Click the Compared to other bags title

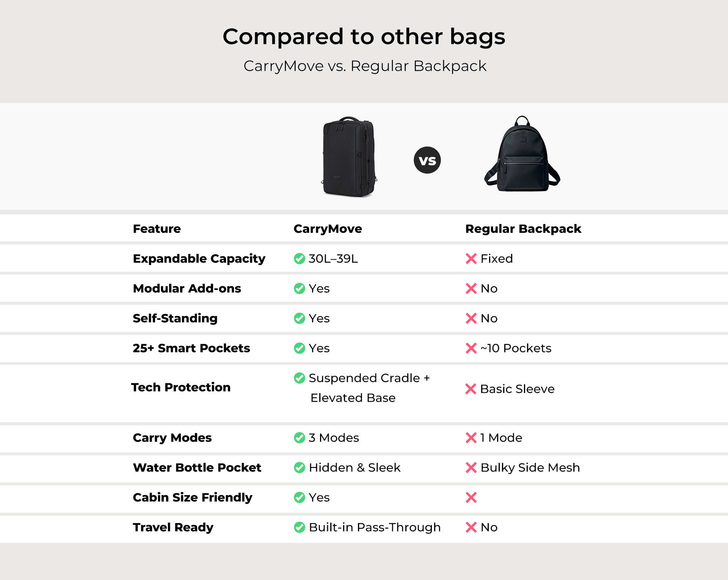(364, 37)
